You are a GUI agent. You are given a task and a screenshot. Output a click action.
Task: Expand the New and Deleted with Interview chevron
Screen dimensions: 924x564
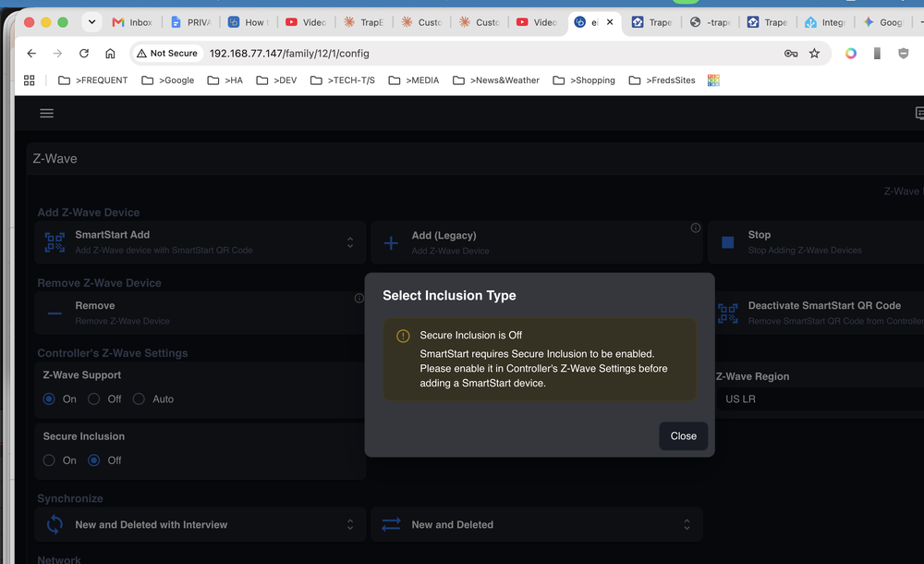pos(350,524)
